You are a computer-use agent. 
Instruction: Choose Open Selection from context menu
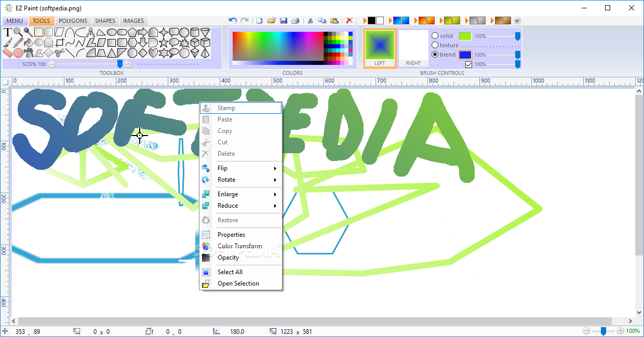241,284
